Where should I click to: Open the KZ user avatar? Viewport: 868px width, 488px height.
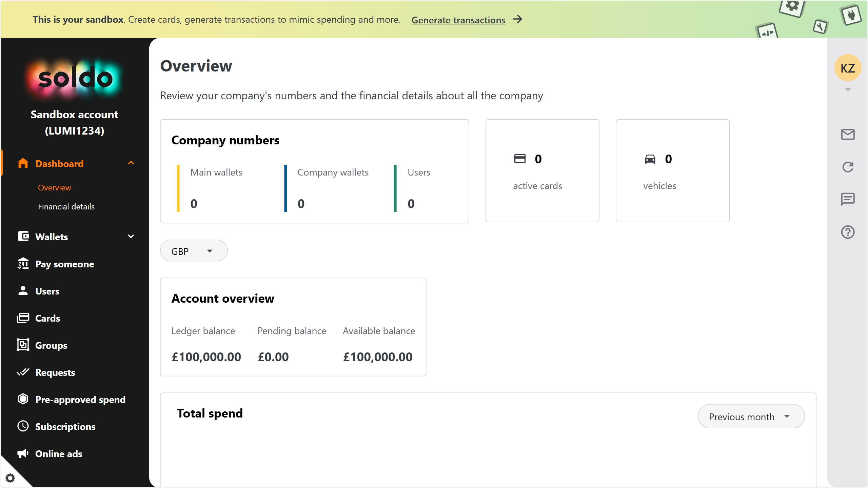coord(848,68)
